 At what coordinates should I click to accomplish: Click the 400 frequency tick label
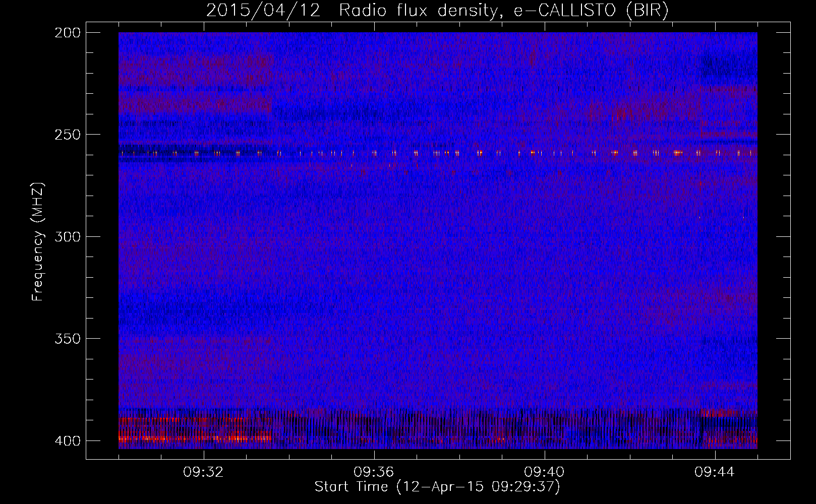[68, 440]
